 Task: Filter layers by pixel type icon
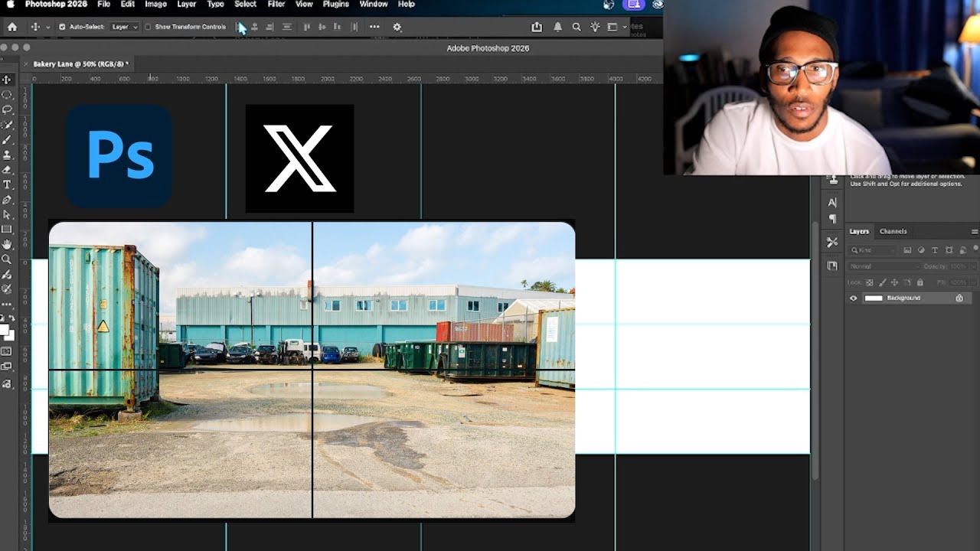(907, 250)
